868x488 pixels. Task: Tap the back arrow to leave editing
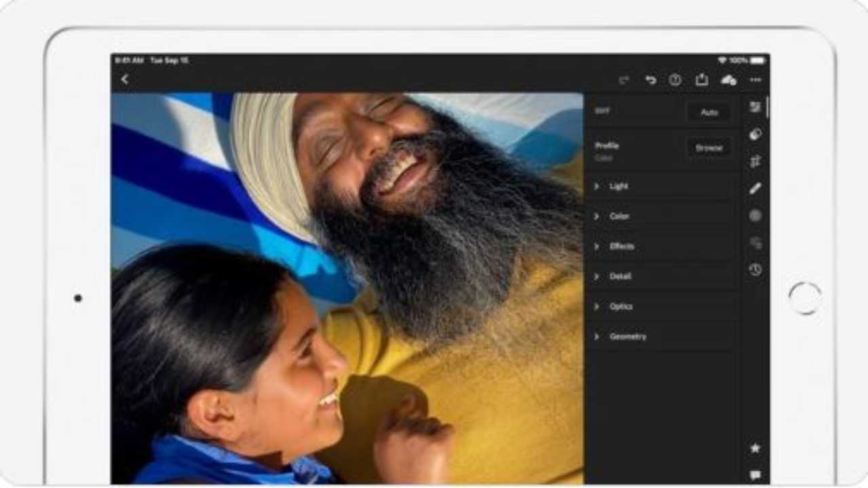(125, 79)
